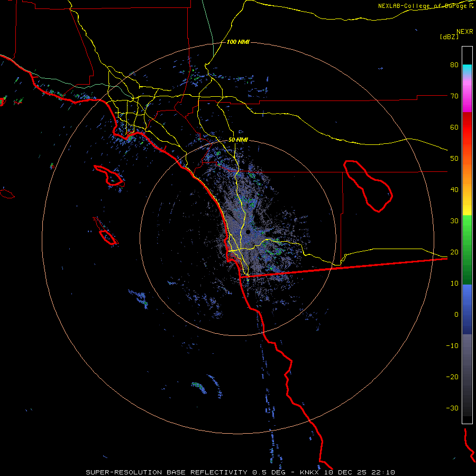Select the 40 dBZ scale value
This screenshot has width=476, height=476.
454,190
